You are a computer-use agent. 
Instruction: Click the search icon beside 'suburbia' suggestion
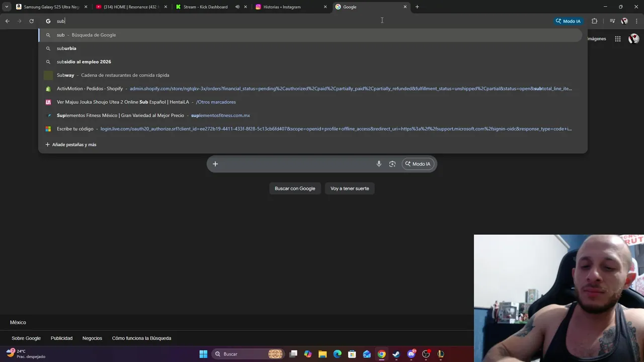point(48,48)
